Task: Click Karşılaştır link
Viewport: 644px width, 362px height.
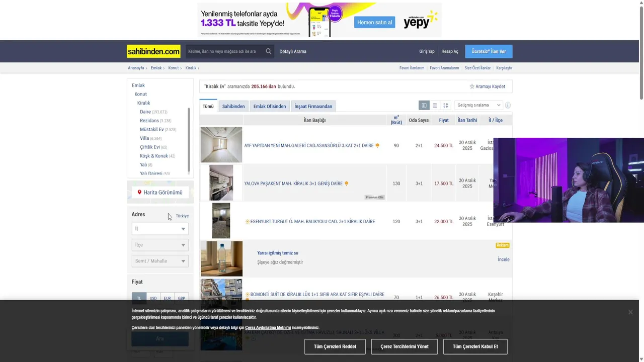Action: pos(504,68)
